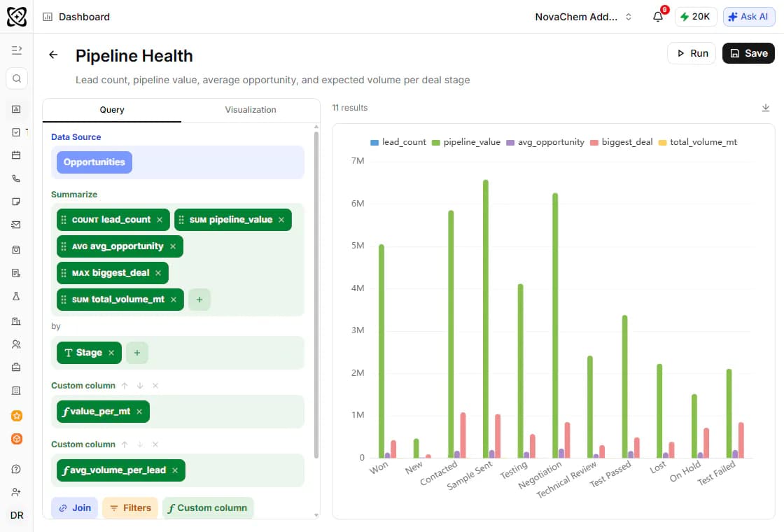The image size is (784, 532).
Task: Remove the COUNT lead_count metric
Action: (x=160, y=220)
